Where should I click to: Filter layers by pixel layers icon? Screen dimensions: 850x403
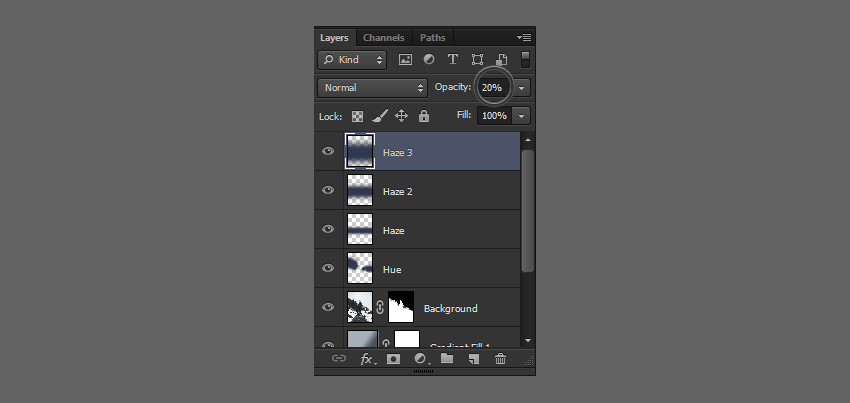[x=405, y=60]
